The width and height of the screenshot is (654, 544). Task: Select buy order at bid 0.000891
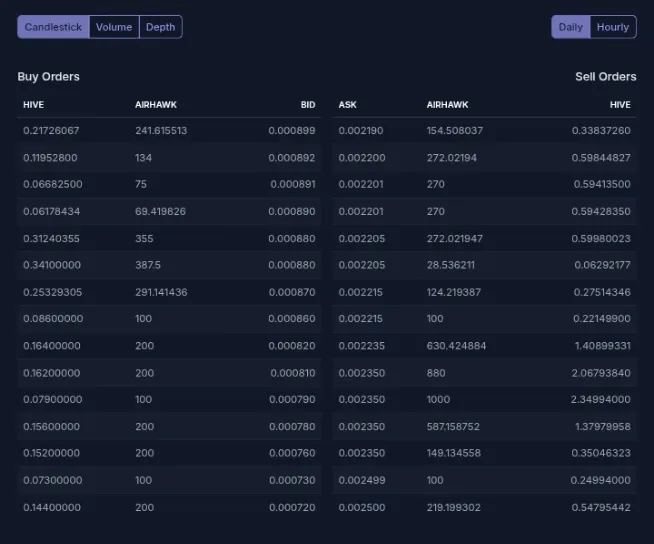[169, 184]
